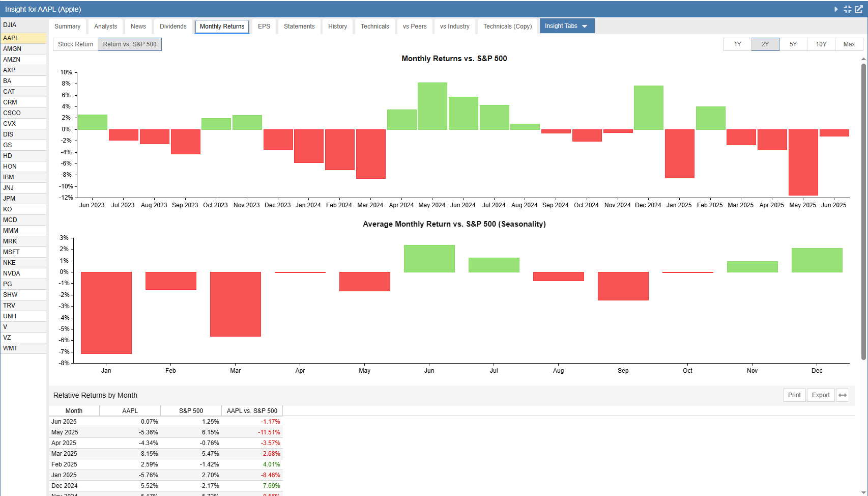The height and width of the screenshot is (496, 868).
Task: Select CSCO in the ticker list
Action: 23,113
